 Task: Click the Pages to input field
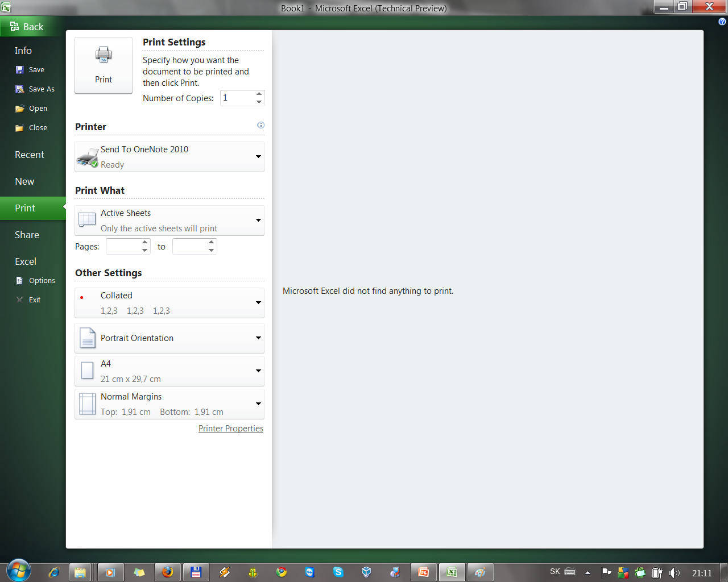coord(189,246)
